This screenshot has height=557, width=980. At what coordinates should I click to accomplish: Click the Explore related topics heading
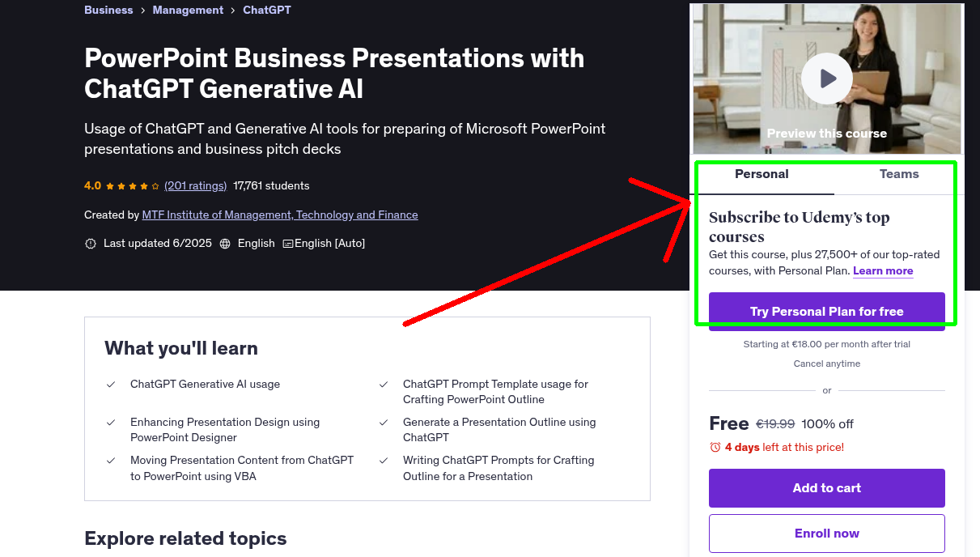[x=185, y=538]
